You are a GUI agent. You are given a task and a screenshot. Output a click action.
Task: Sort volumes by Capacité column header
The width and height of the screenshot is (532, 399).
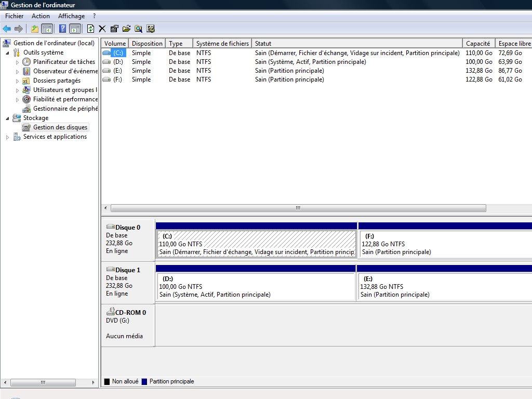click(x=477, y=44)
